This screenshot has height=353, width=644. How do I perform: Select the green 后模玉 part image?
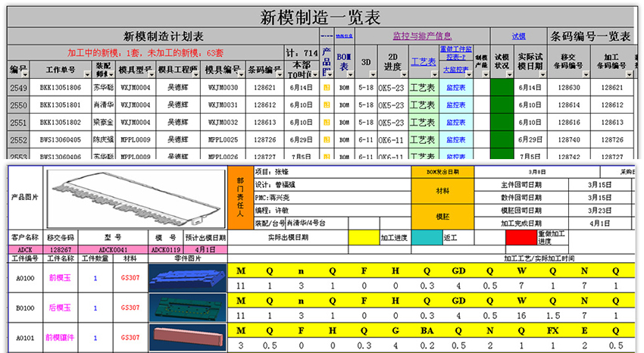(186, 309)
